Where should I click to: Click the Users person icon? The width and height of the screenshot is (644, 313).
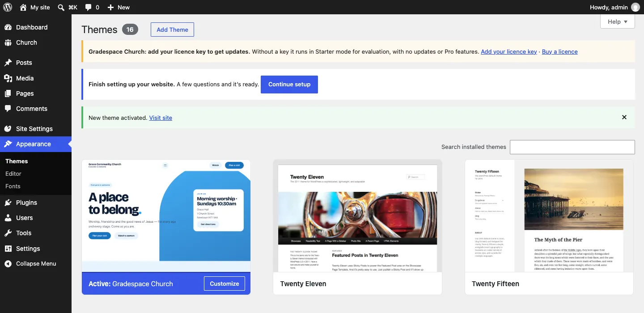tap(8, 218)
